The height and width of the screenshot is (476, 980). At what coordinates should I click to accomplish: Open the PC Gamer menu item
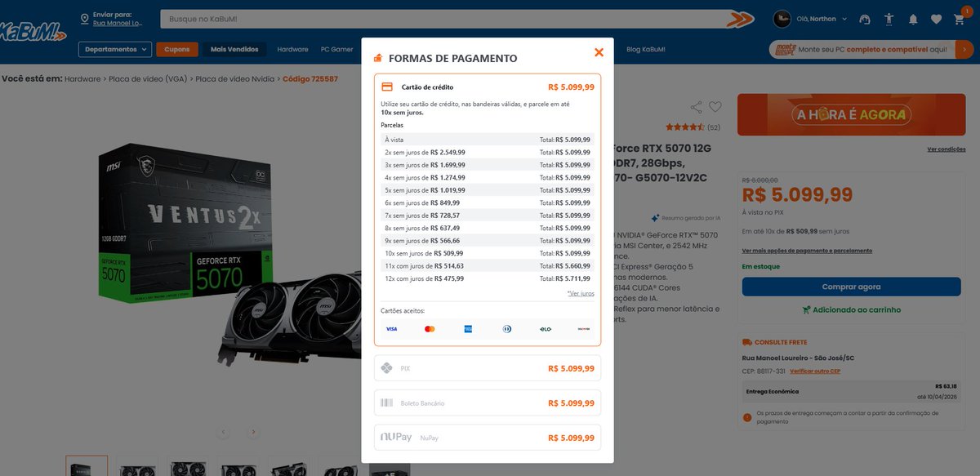pyautogui.click(x=336, y=49)
